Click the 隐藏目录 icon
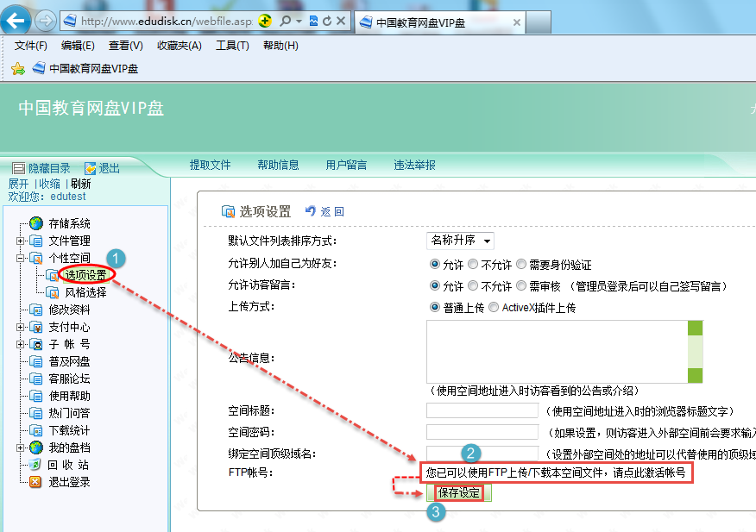 tap(18, 168)
